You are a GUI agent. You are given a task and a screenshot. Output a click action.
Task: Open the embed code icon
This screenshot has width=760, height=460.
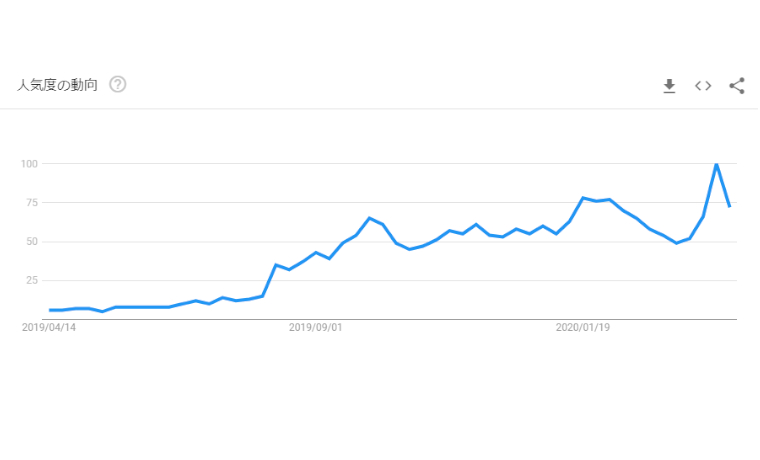click(703, 86)
